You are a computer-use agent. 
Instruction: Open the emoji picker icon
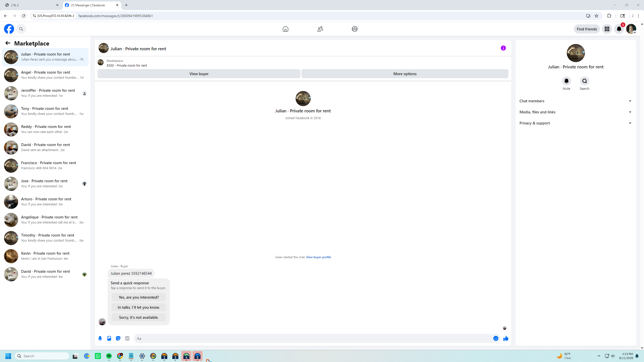point(496,338)
